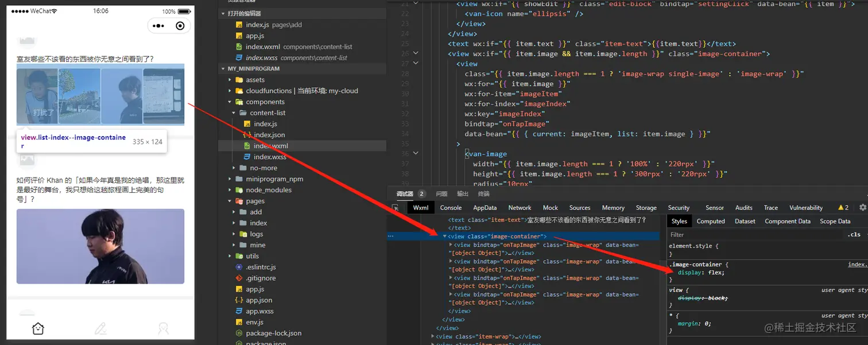Activate the element inspector picker icon
Viewport: 868px width, 345px height.
tap(395, 208)
